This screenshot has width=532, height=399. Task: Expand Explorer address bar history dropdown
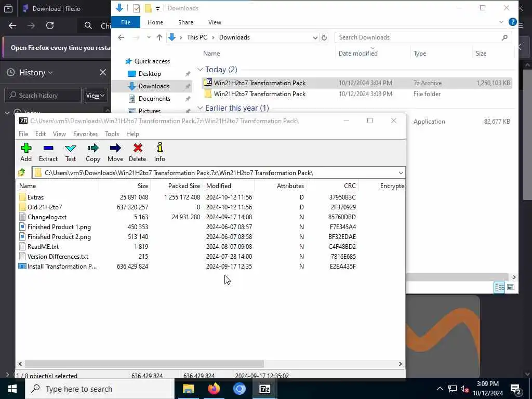pos(315,37)
